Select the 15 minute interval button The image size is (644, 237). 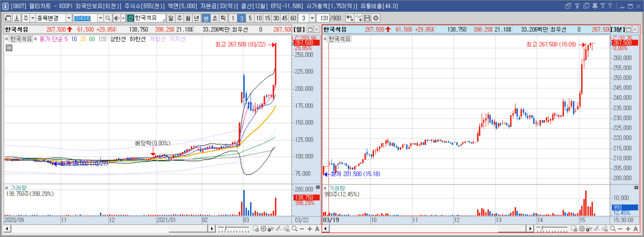click(x=267, y=18)
